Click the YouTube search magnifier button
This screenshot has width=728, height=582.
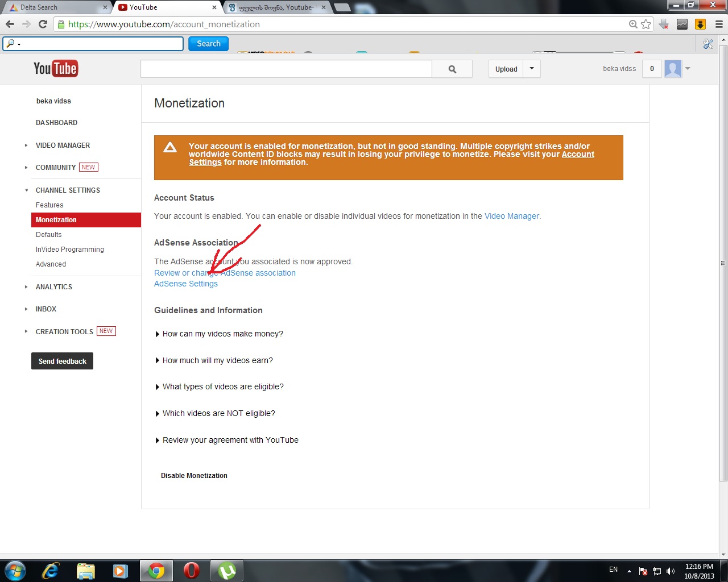pos(452,69)
